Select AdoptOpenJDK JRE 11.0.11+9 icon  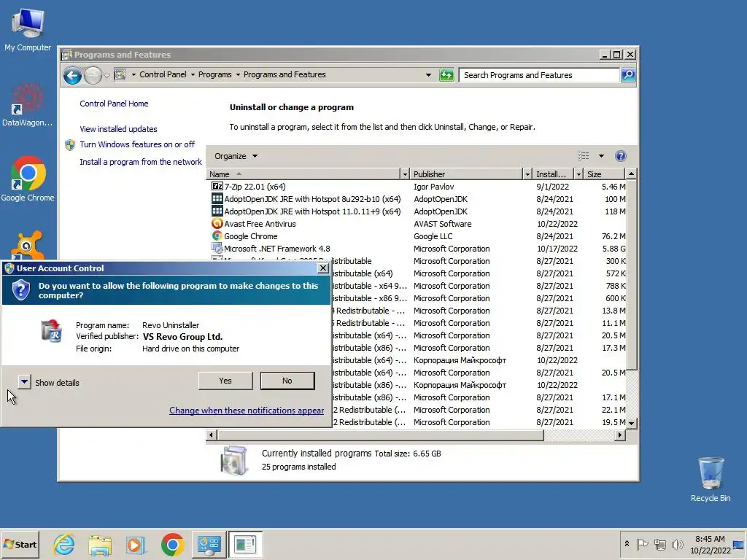[217, 211]
